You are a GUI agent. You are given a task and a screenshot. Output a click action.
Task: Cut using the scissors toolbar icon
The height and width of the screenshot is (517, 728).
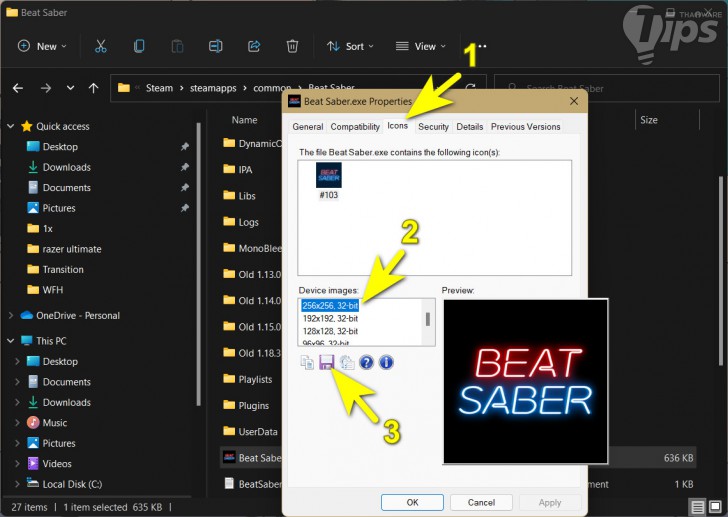pyautogui.click(x=100, y=46)
